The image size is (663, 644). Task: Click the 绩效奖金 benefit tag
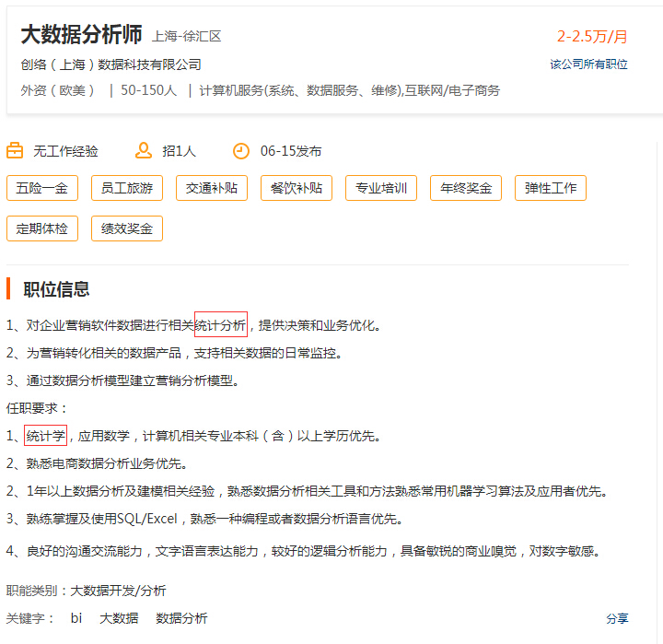127,228
